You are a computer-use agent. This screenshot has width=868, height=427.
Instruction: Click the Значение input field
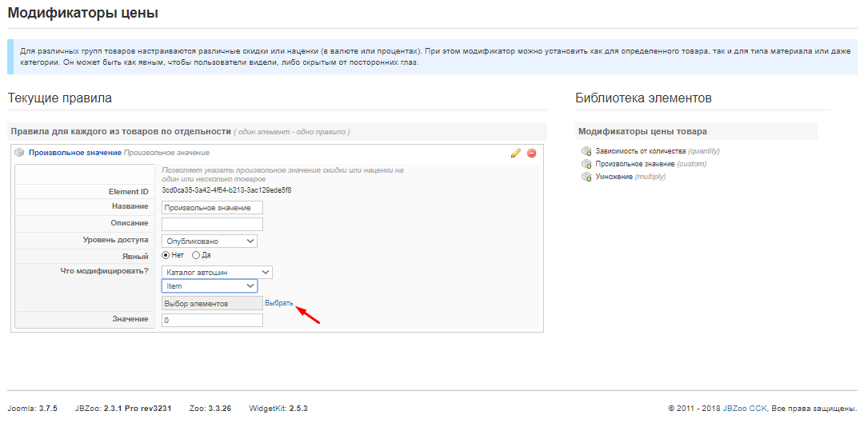tap(212, 320)
